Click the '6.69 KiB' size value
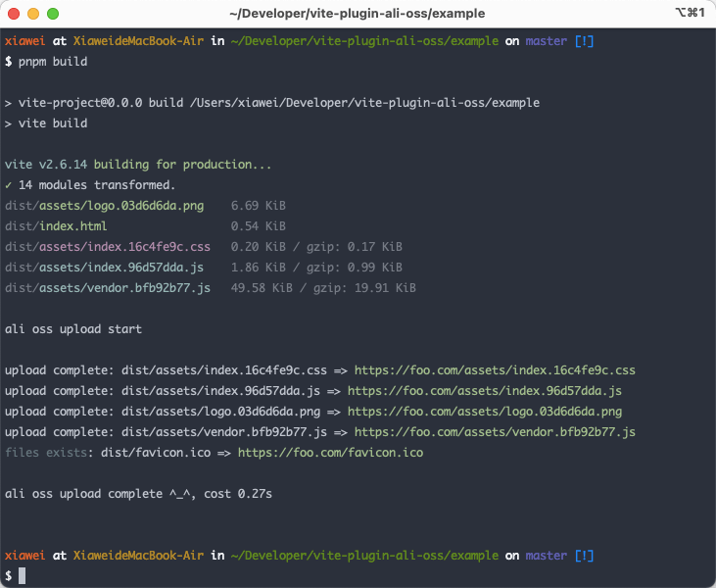The height and width of the screenshot is (588, 716). coord(258,206)
